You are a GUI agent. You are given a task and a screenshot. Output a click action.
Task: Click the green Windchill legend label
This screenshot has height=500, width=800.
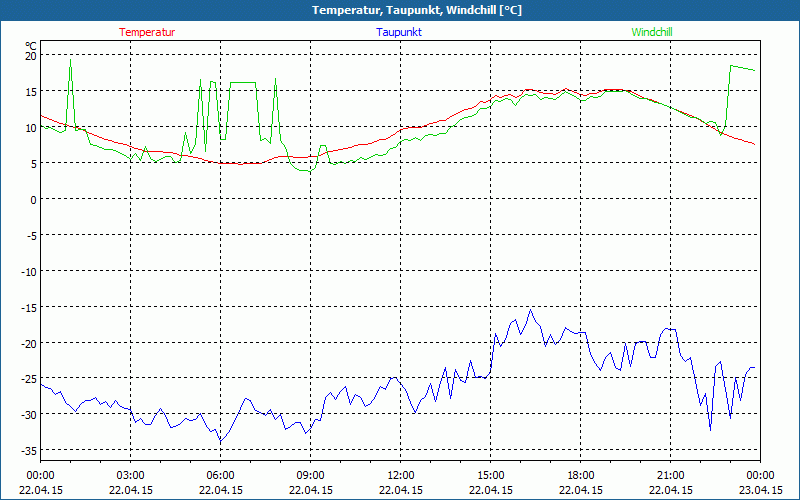[x=652, y=32]
